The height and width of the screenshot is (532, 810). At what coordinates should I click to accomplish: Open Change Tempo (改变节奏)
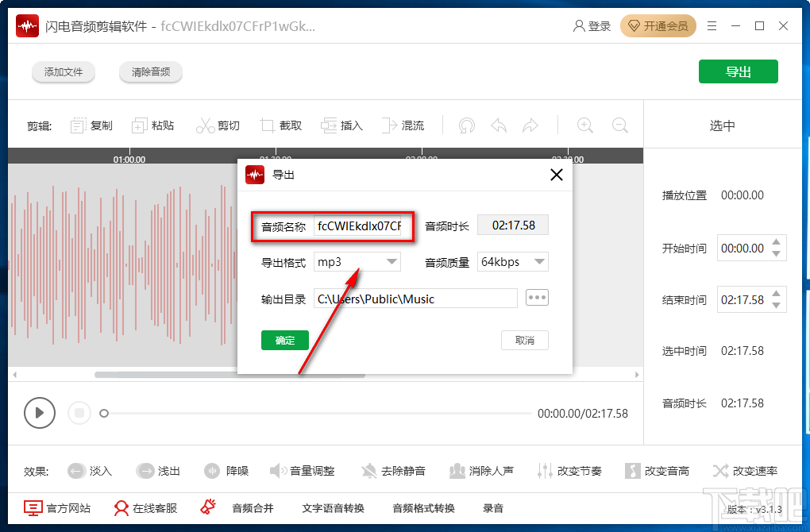click(x=569, y=471)
